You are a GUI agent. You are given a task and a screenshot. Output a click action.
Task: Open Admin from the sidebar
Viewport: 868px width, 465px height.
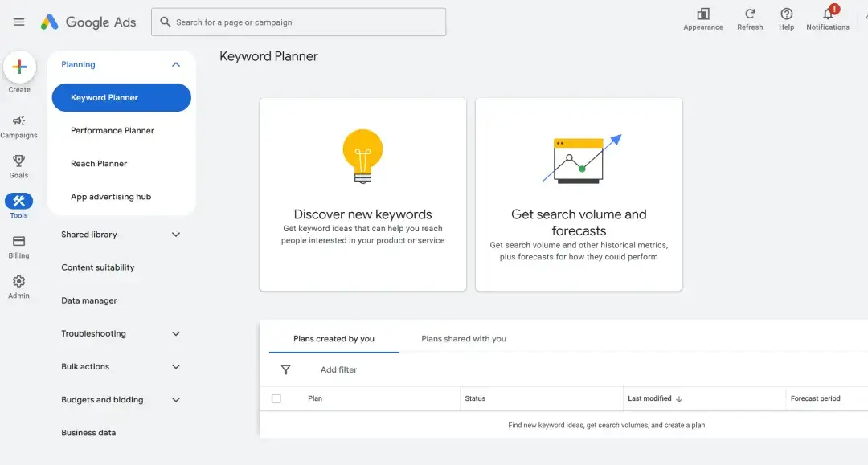click(18, 288)
